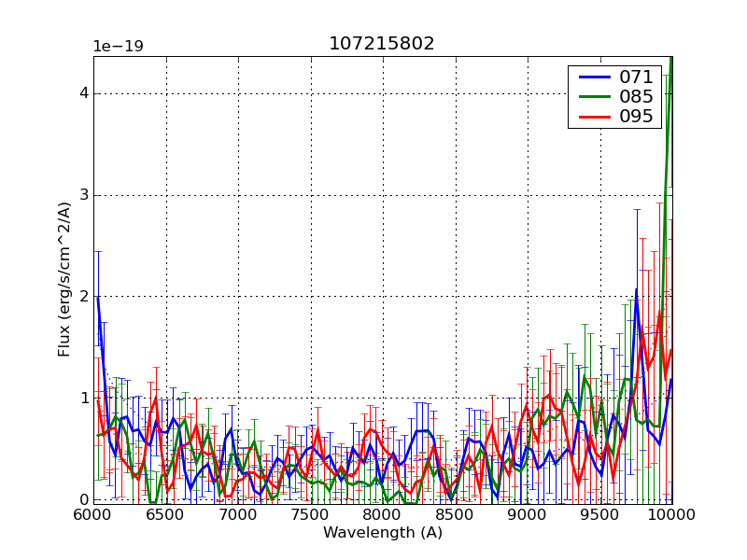Screen dimensions: 747x560
Task: Click the Flux y-axis label
Action: (64, 279)
